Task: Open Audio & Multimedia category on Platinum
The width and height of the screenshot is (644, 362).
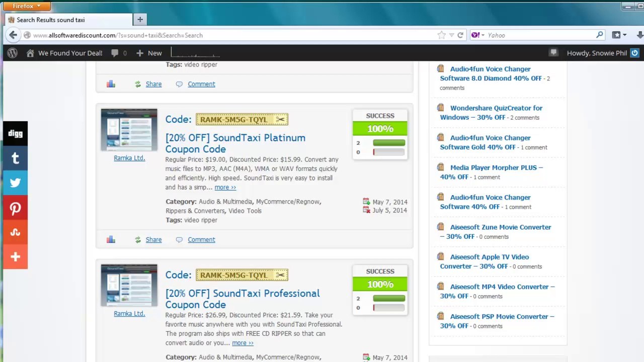Action: tap(225, 202)
